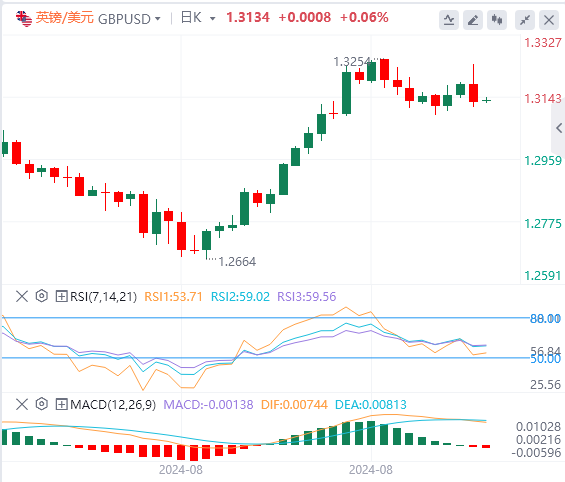Click the RSI2:59.02 value
Screen dimensions: 565x482
pos(240,296)
